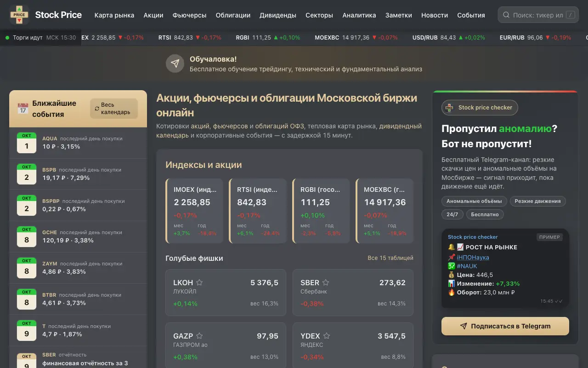The width and height of the screenshot is (588, 368).
Task: Open the BTBR event row
Action: pyautogui.click(x=78, y=299)
